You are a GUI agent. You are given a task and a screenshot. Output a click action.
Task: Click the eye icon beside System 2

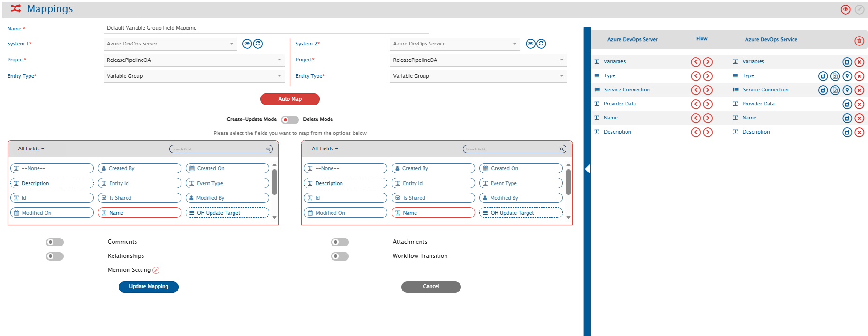click(530, 44)
